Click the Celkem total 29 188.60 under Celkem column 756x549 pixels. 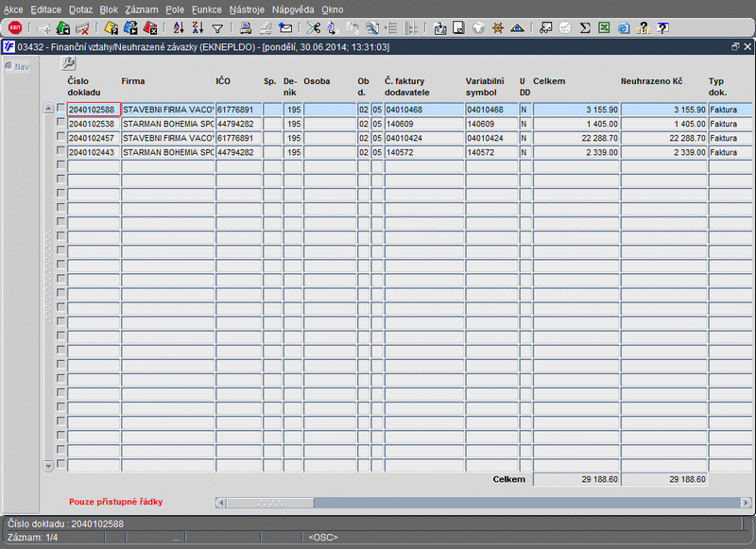(576, 479)
